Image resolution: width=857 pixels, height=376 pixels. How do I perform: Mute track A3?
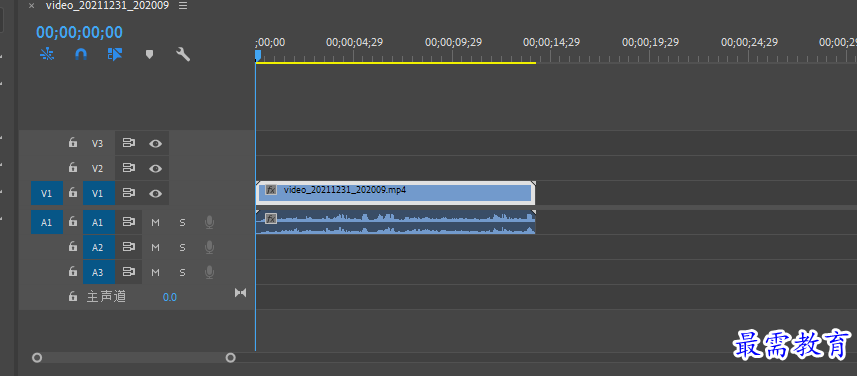pos(155,272)
